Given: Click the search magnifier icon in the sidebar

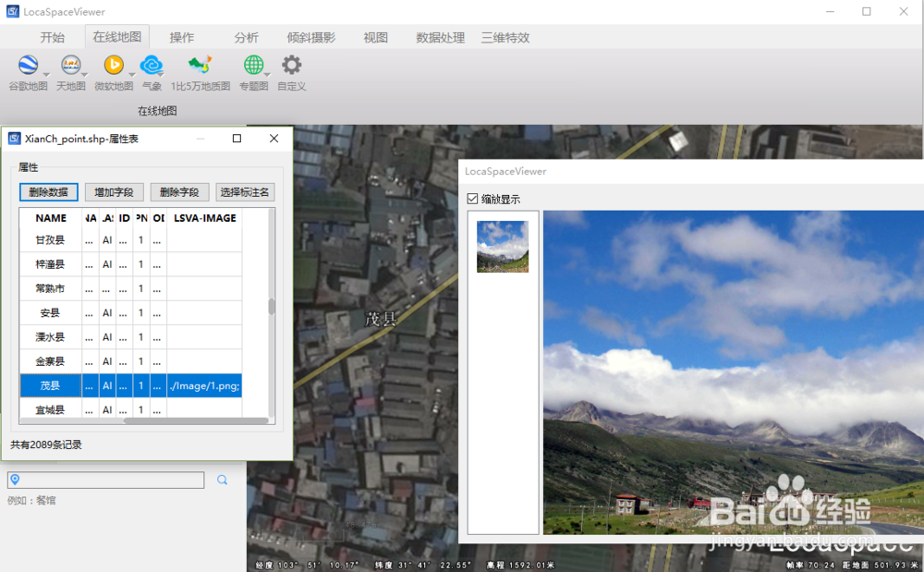Looking at the screenshot, I should click(222, 481).
